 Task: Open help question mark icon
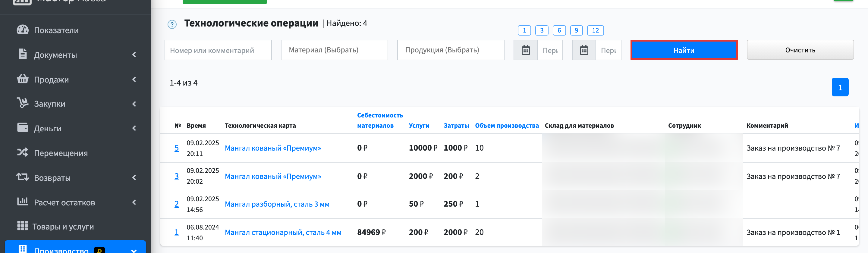point(172,25)
